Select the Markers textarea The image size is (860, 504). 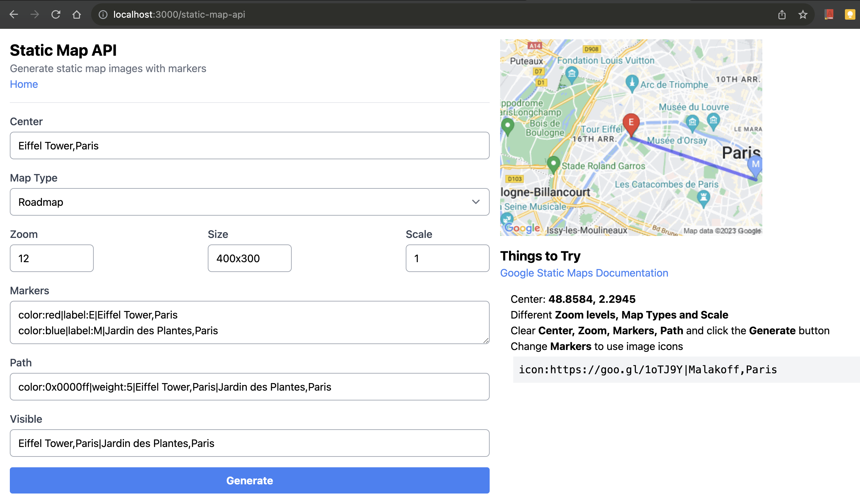[x=249, y=322]
